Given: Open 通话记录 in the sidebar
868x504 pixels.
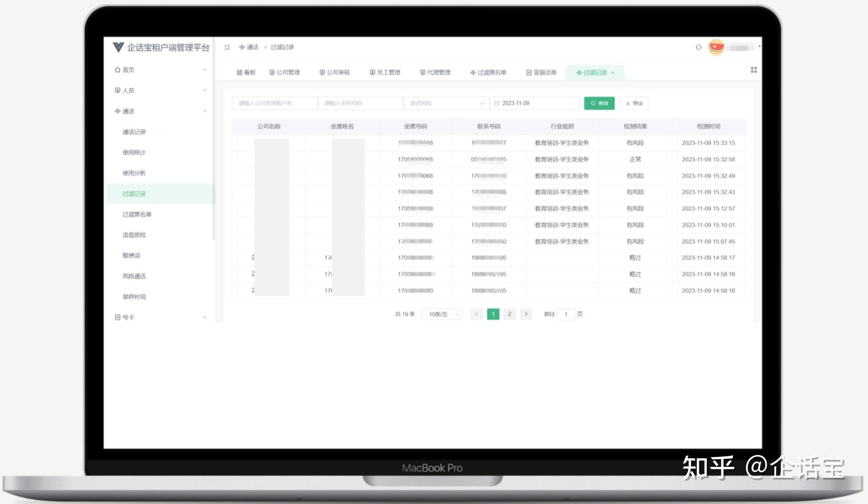Looking at the screenshot, I should (134, 132).
